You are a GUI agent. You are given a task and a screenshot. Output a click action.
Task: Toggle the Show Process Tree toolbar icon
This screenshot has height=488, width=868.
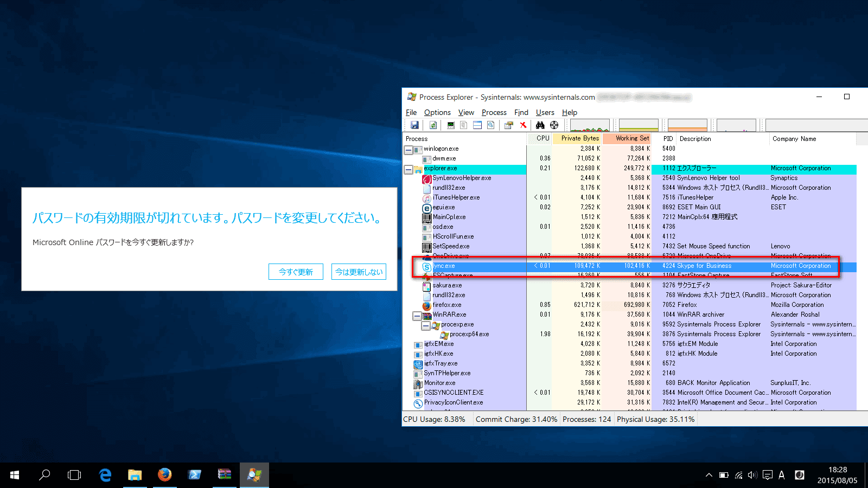click(x=464, y=125)
